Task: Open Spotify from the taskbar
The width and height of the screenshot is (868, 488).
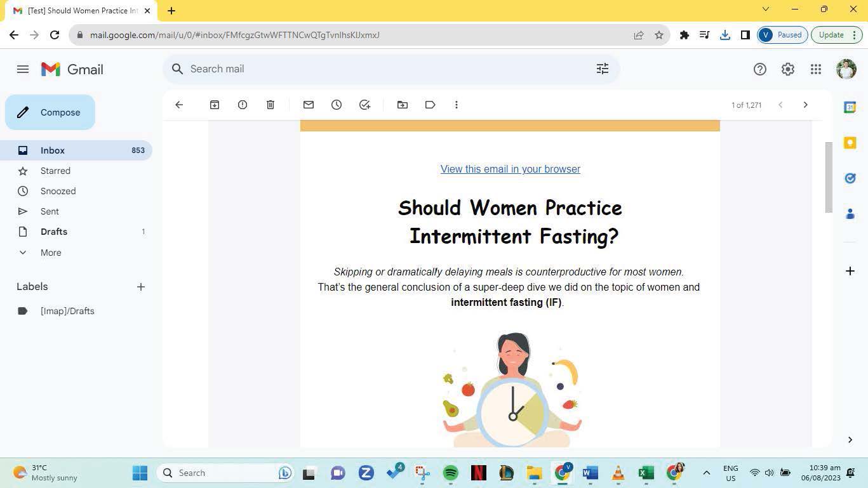Action: tap(450, 473)
